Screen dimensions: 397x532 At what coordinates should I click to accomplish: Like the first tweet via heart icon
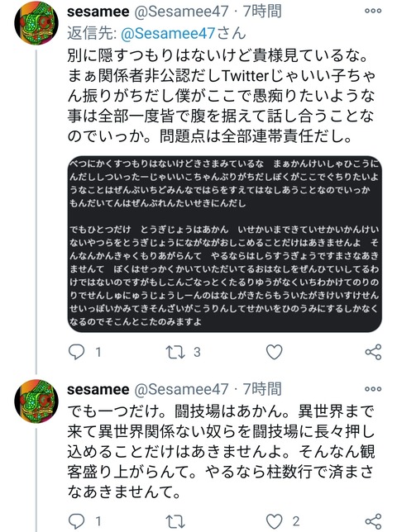coord(274,352)
